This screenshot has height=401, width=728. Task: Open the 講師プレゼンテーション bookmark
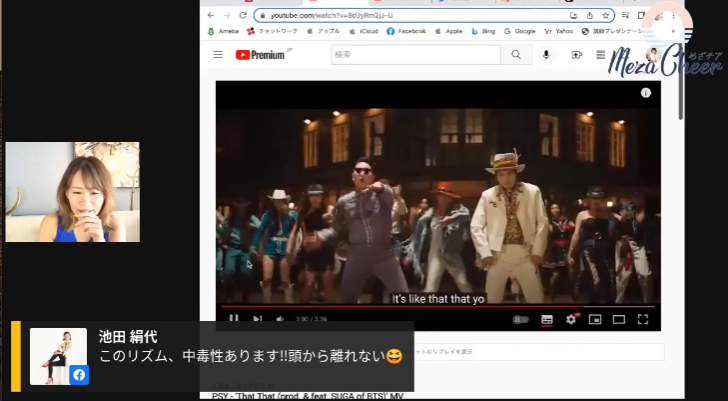pyautogui.click(x=612, y=32)
